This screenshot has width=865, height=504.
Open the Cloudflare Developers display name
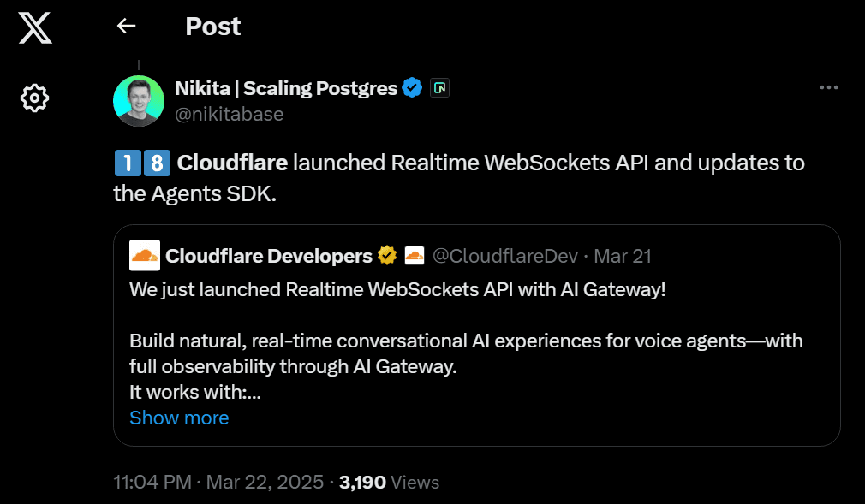pos(268,255)
